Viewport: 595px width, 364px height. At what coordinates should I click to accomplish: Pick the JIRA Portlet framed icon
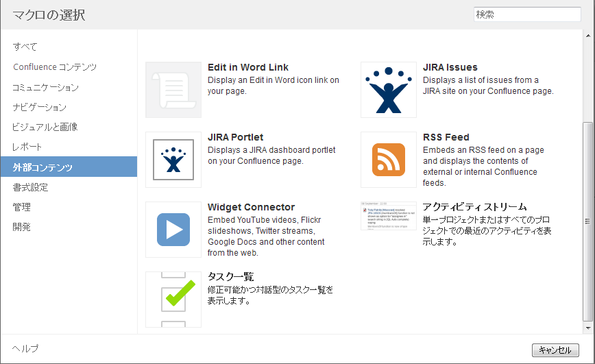[173, 160]
